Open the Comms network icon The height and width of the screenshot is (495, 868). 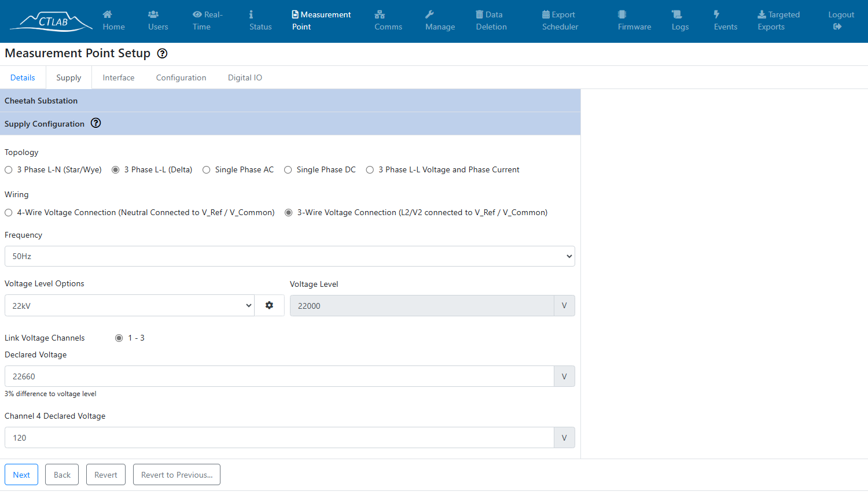pyautogui.click(x=380, y=14)
